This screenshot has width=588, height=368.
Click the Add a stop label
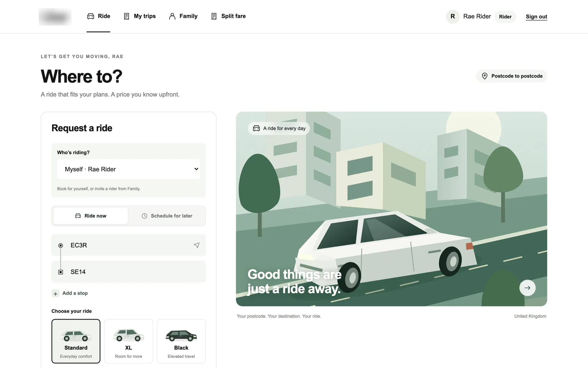(75, 293)
